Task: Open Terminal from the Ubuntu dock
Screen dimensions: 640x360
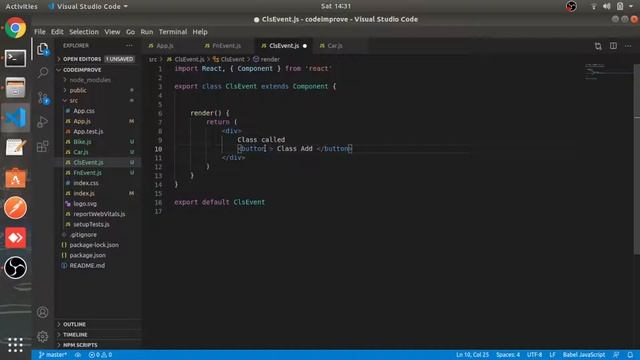Action: (16, 58)
